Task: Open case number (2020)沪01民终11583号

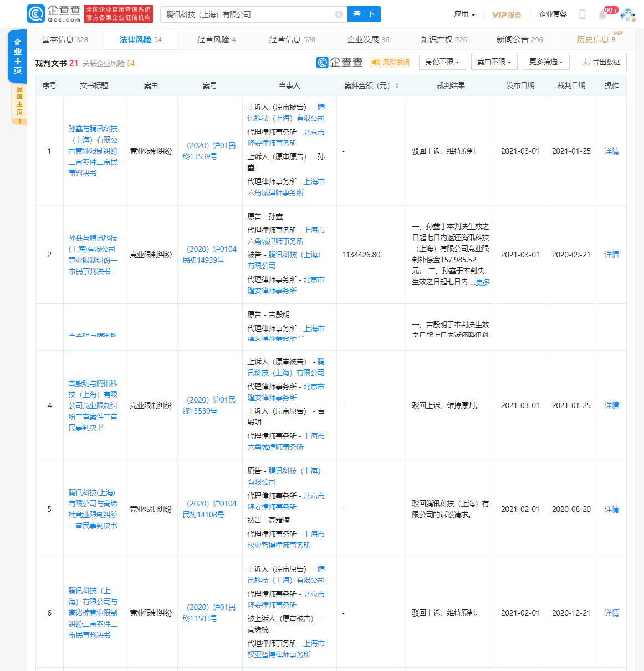Action: point(209,613)
